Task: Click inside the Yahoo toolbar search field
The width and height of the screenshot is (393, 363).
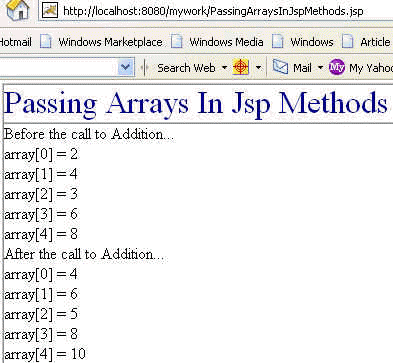Action: tap(59, 68)
